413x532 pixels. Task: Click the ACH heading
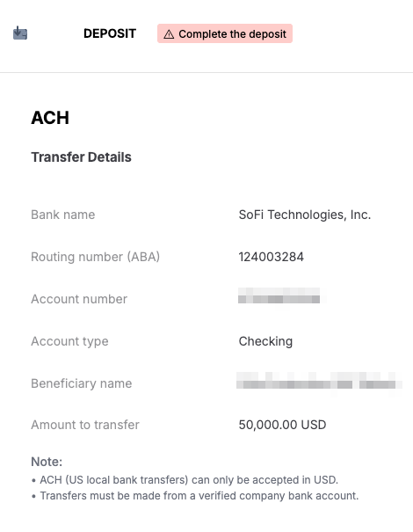(50, 118)
